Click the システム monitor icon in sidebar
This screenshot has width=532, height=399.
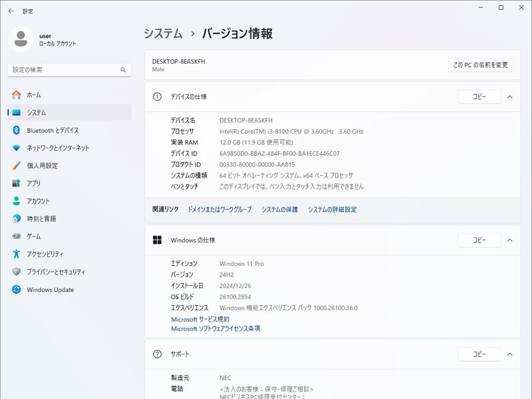16,112
